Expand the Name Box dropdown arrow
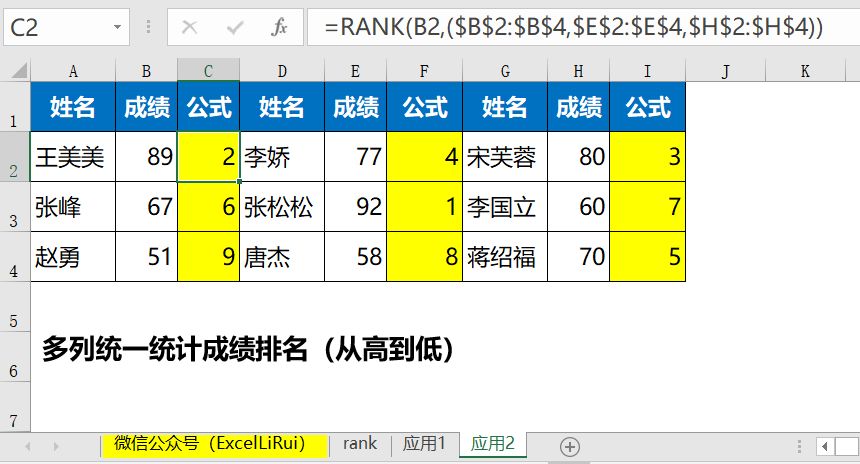 pos(117,27)
